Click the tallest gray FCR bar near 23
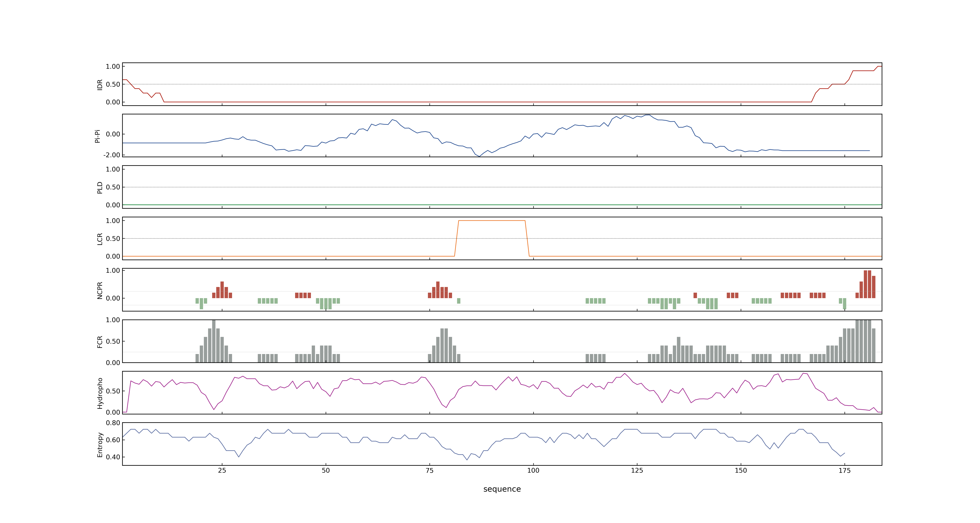Screen dimensions: 980x523 [214, 341]
